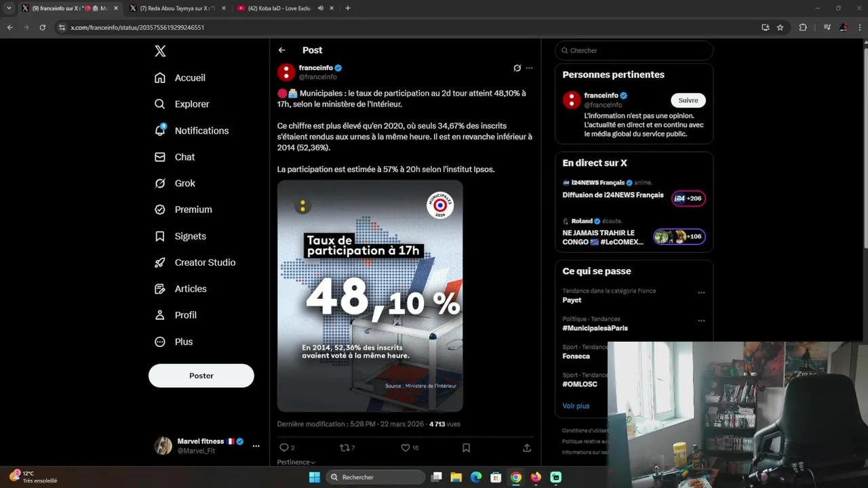Open Chat messages
The width and height of the screenshot is (868, 488).
pos(175,157)
